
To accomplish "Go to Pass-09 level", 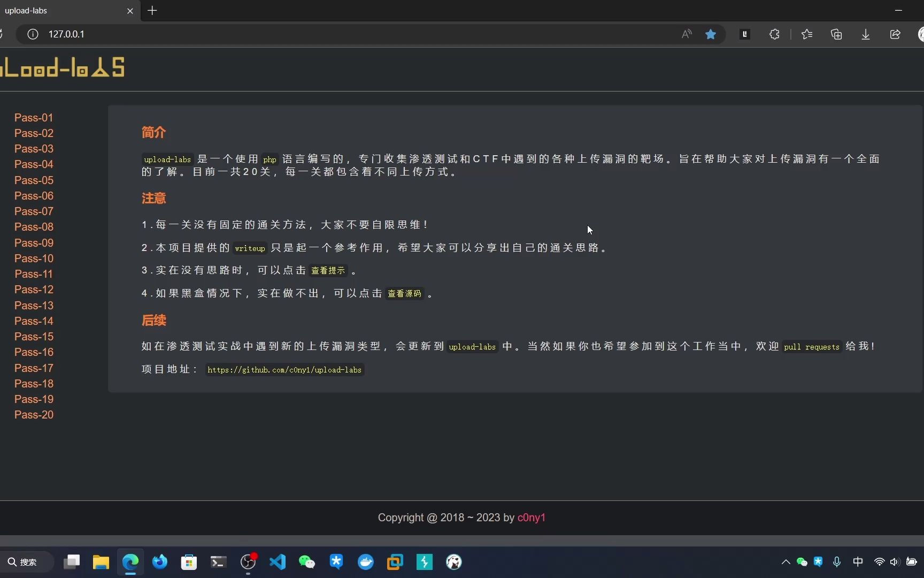I will click(x=34, y=243).
